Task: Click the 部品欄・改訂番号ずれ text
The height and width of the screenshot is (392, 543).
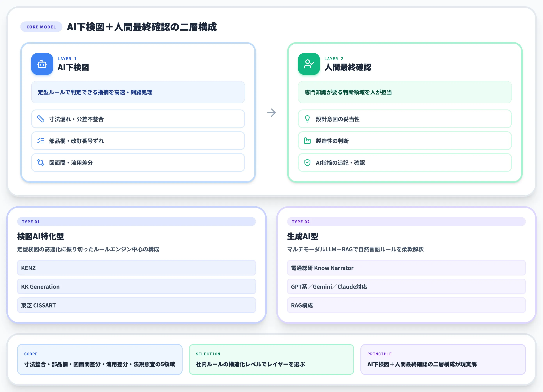Action: click(x=76, y=141)
